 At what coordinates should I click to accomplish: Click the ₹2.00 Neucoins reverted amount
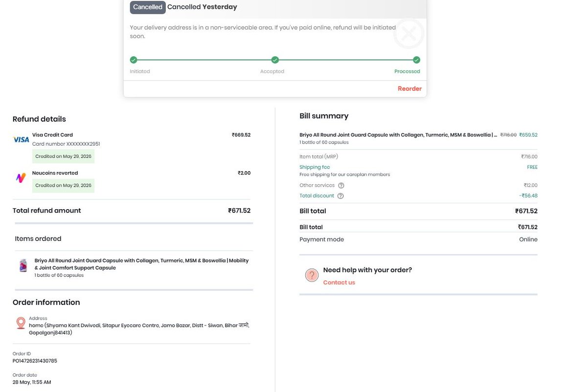coord(244,173)
